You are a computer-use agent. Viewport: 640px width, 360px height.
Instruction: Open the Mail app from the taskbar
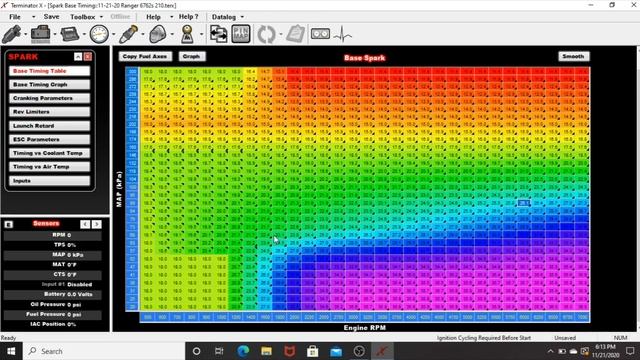tap(336, 351)
